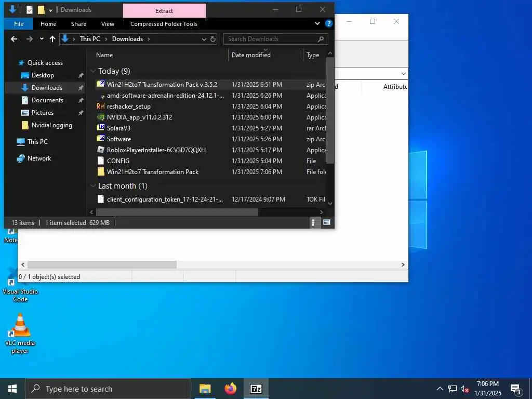Open Customize Quick Access Toolbar dropdown

click(50, 10)
